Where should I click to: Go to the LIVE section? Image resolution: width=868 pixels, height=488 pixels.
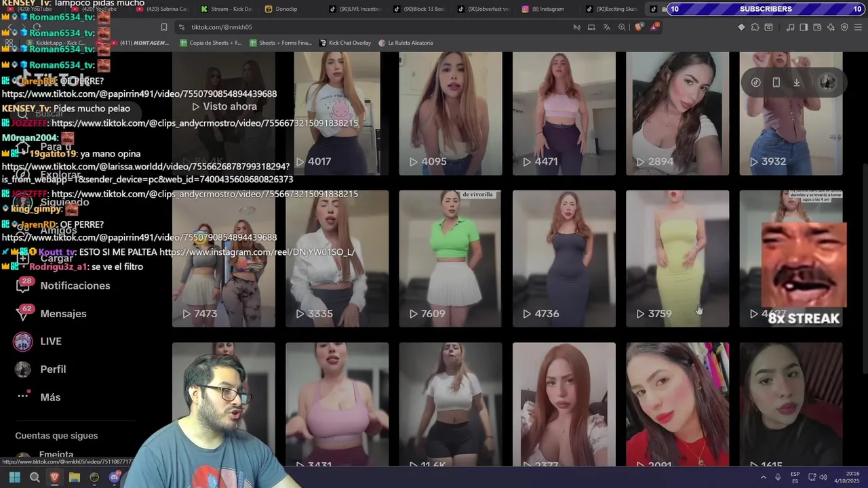click(37, 342)
